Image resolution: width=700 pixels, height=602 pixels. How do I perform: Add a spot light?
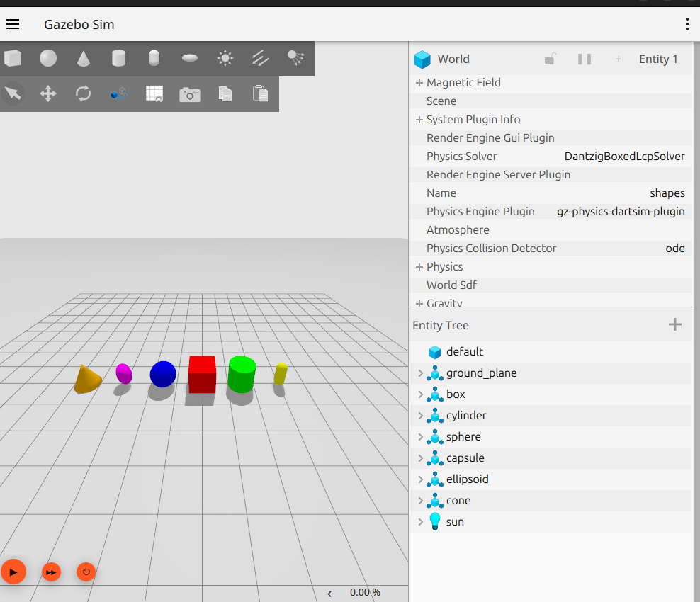click(x=295, y=58)
